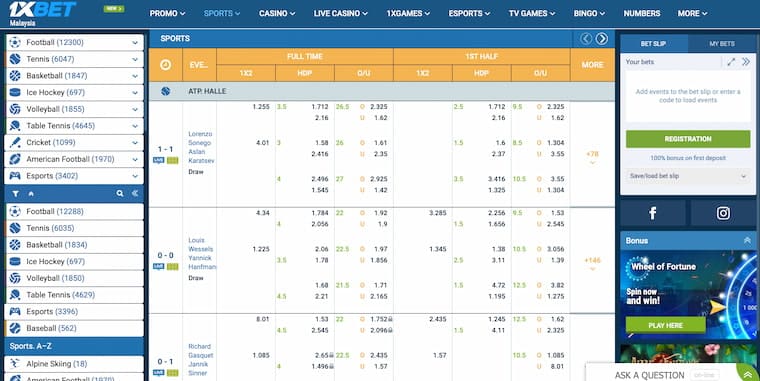Image resolution: width=760 pixels, height=381 pixels.
Task: Click live stats icon for Sonego vs Karatsev
Action: (x=173, y=160)
